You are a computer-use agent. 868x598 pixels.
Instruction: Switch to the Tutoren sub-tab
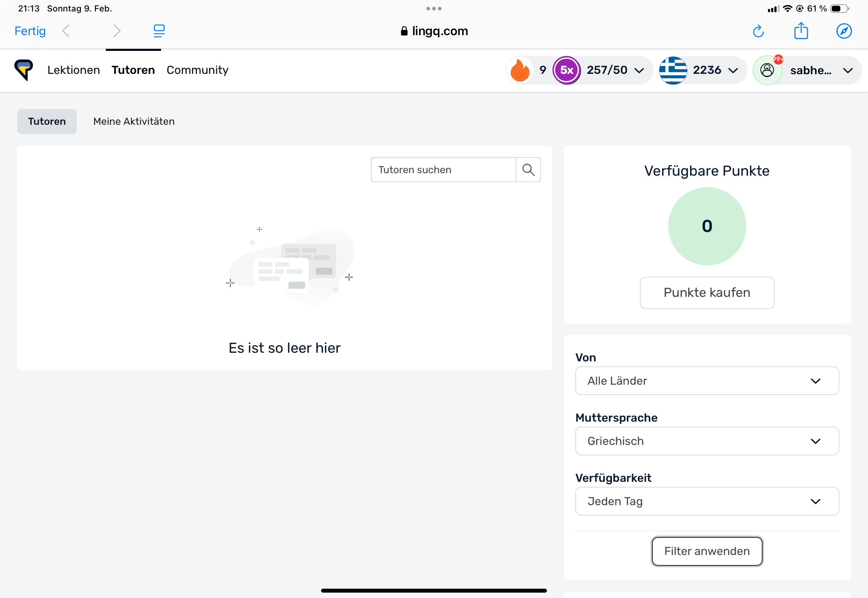point(47,122)
